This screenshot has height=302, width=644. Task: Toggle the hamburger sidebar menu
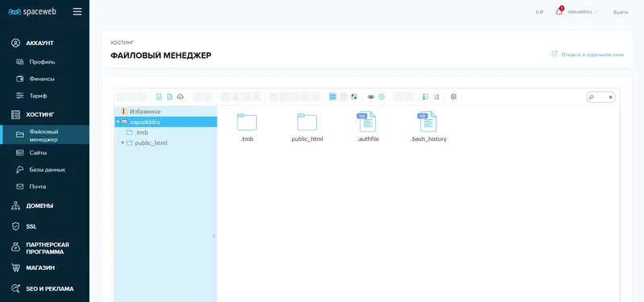coord(77,12)
